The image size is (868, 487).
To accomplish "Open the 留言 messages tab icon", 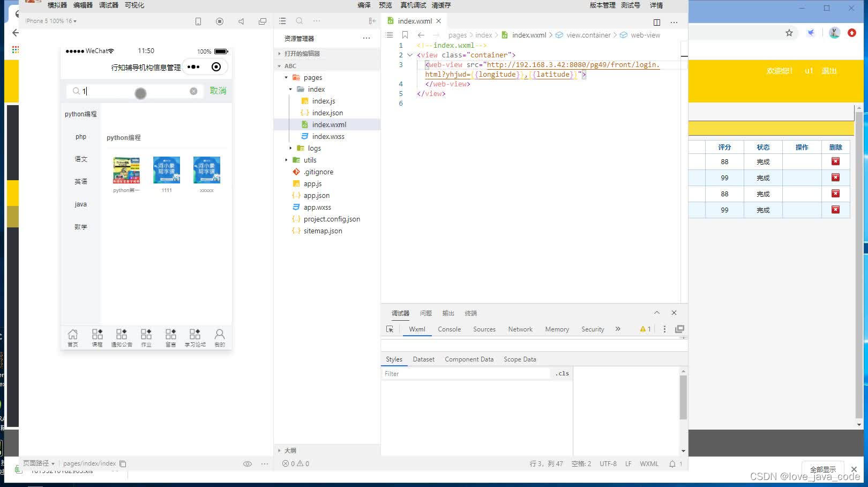I will [170, 338].
